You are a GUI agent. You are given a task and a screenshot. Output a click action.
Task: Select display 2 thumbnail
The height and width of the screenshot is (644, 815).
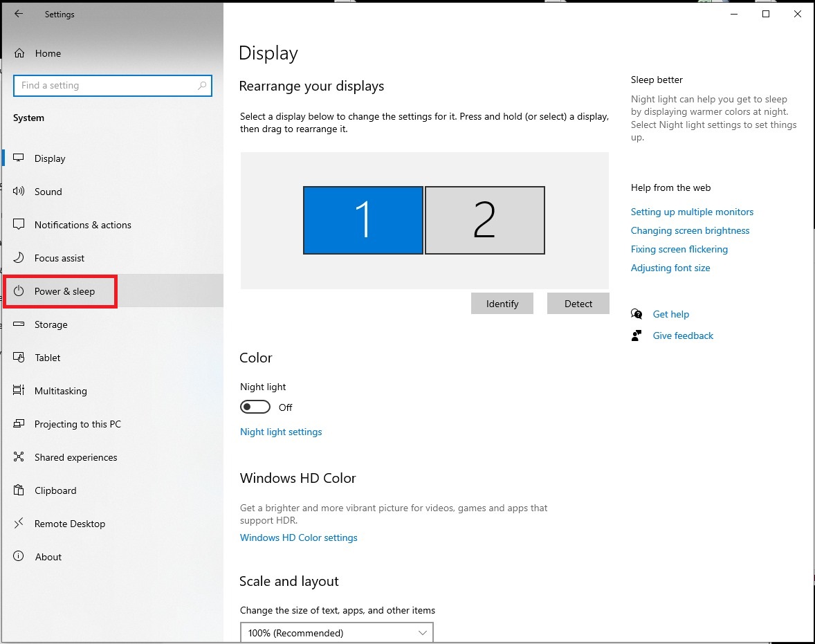[x=485, y=221]
